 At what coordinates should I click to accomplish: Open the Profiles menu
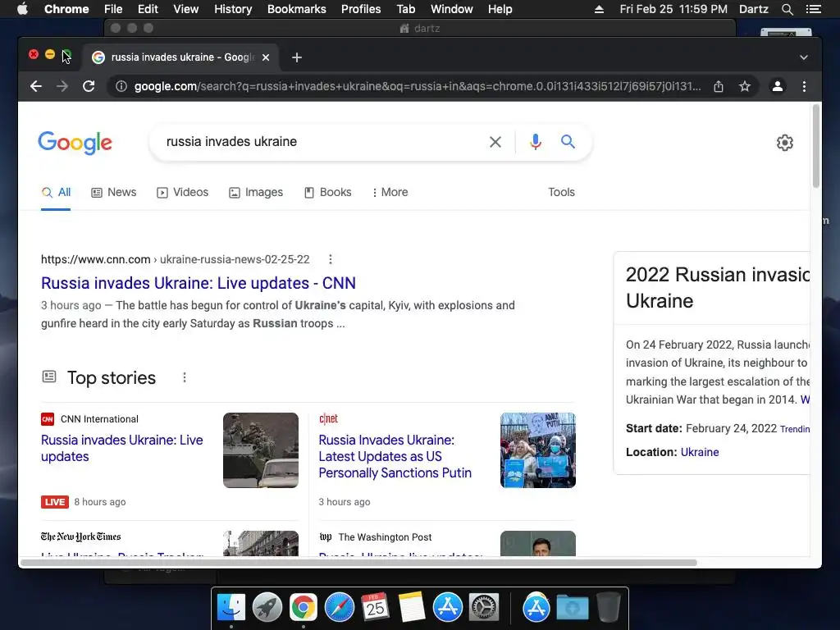pyautogui.click(x=361, y=9)
